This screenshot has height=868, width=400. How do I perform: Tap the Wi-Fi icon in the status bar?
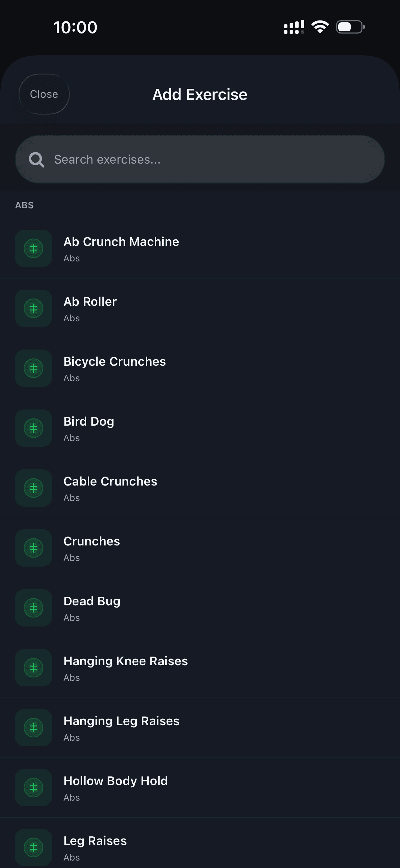319,27
